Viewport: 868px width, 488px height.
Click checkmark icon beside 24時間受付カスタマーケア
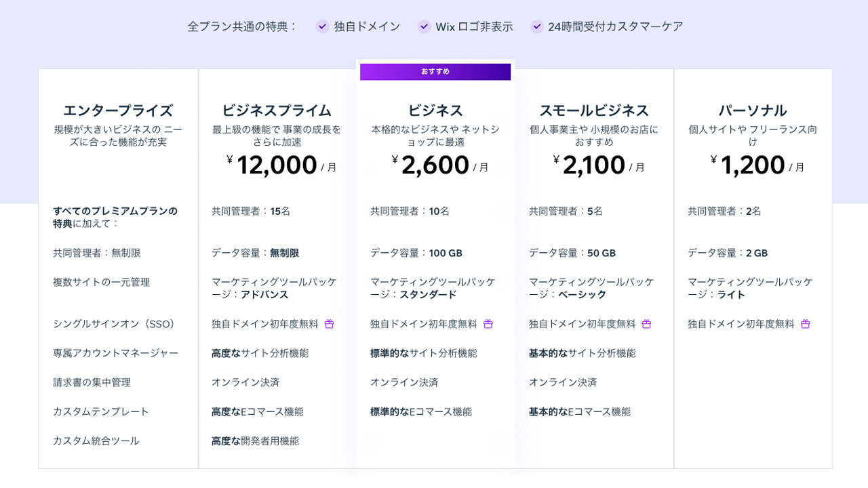[x=536, y=26]
